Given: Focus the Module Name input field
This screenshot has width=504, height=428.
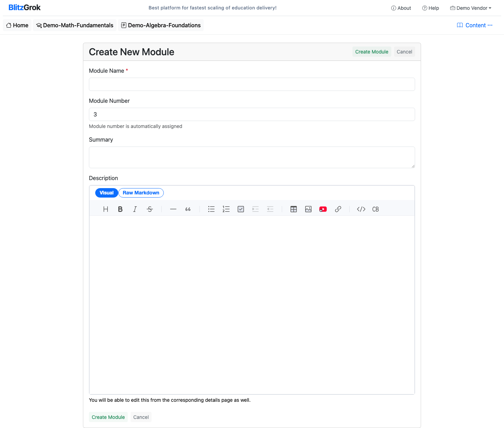Looking at the screenshot, I should pyautogui.click(x=252, y=84).
